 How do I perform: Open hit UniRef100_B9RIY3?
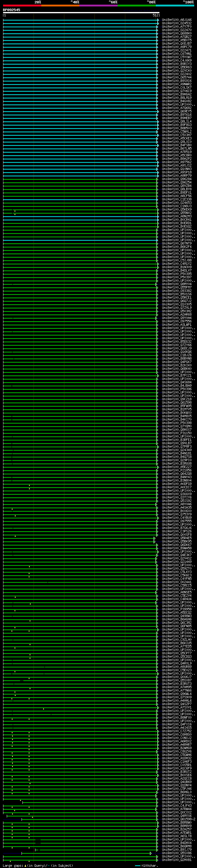point(177,64)
